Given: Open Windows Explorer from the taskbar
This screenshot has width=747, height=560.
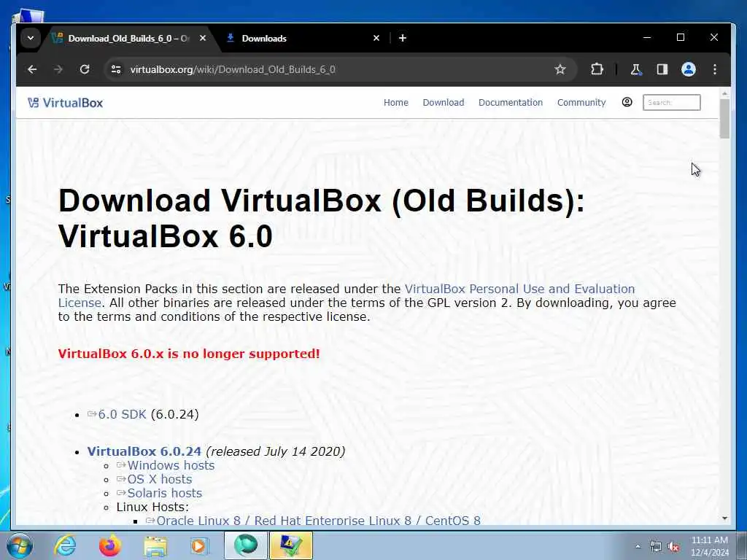Looking at the screenshot, I should tap(156, 545).
